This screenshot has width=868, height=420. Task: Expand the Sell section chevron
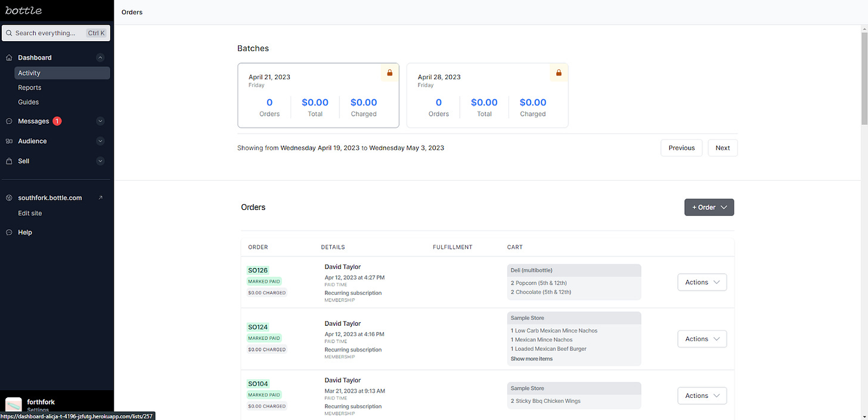coord(100,161)
